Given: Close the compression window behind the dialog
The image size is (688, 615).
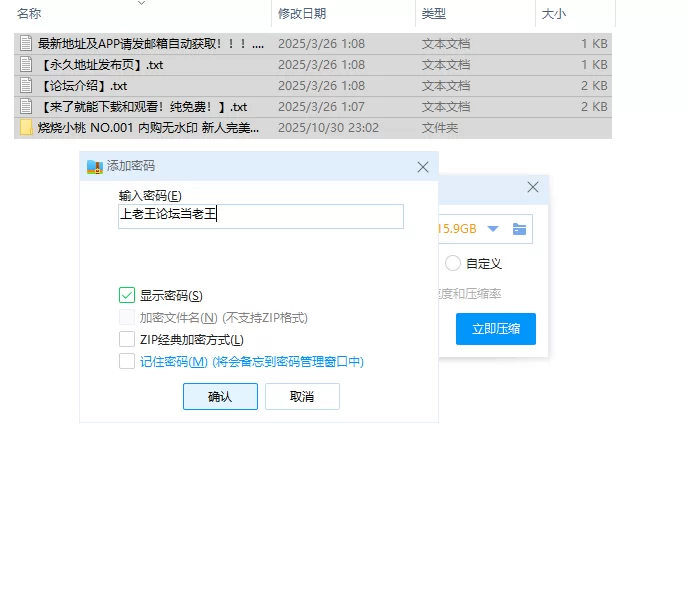Looking at the screenshot, I should (533, 187).
